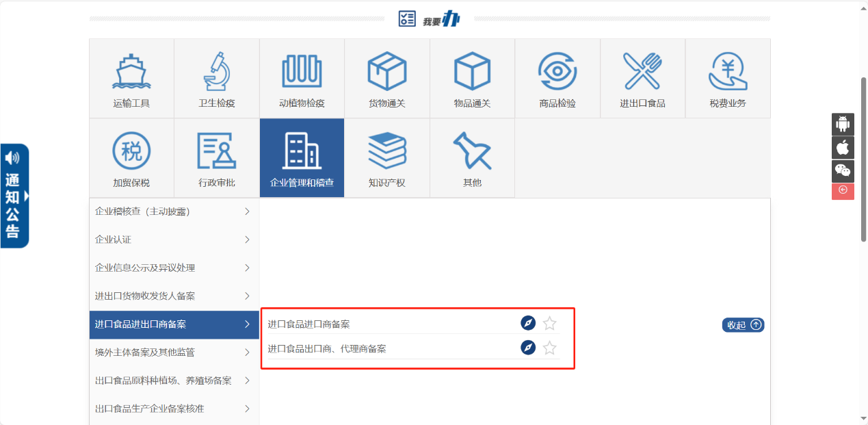868x425 pixels.
Task: Star 进口食品进口商备案 as favorite
Action: click(x=550, y=324)
